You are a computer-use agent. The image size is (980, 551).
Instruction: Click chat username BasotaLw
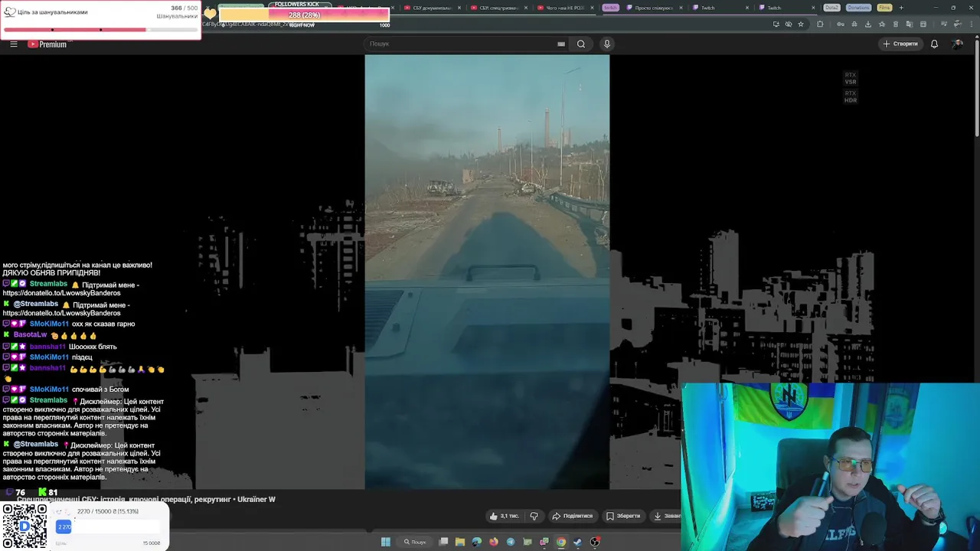[31, 335]
